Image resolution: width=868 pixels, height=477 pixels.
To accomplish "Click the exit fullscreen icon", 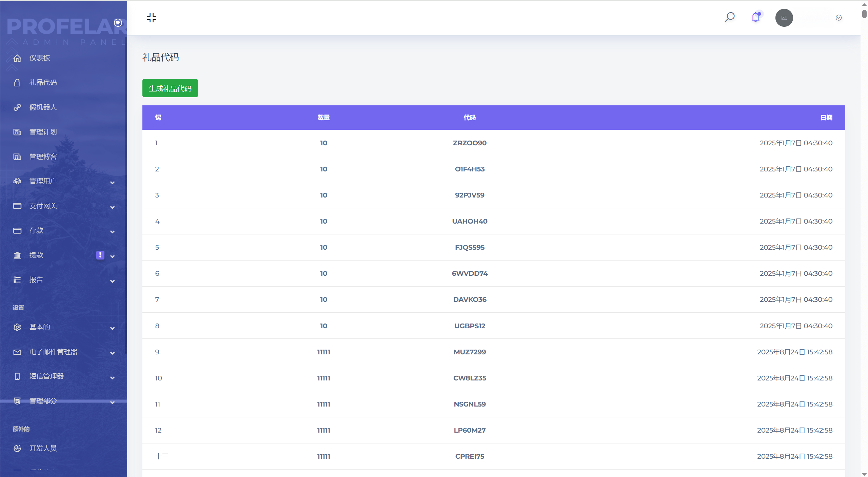I will 151,18.
